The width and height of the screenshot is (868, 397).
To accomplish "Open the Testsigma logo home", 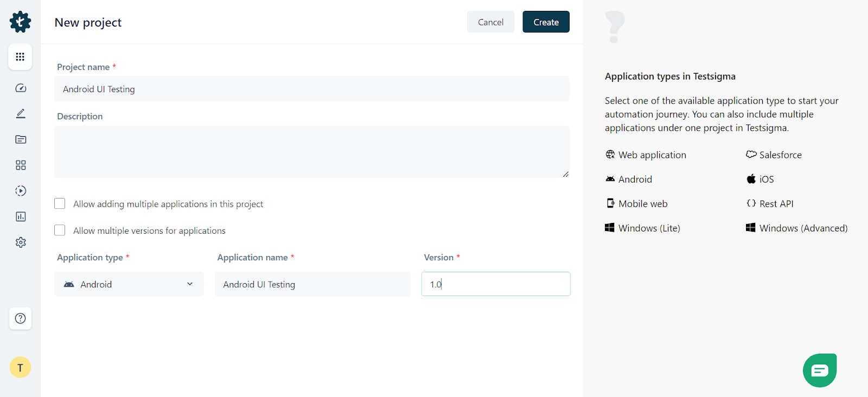I will (x=20, y=22).
